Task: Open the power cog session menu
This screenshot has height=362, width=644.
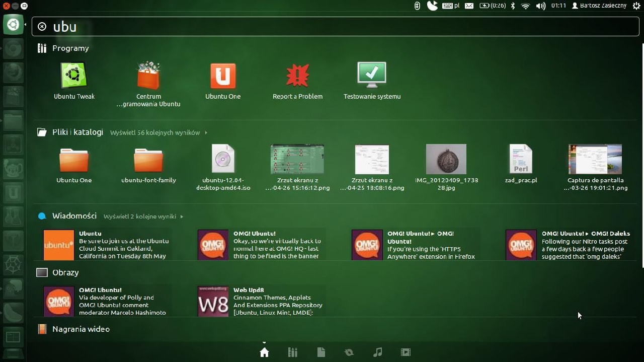Action: pyautogui.click(x=636, y=6)
